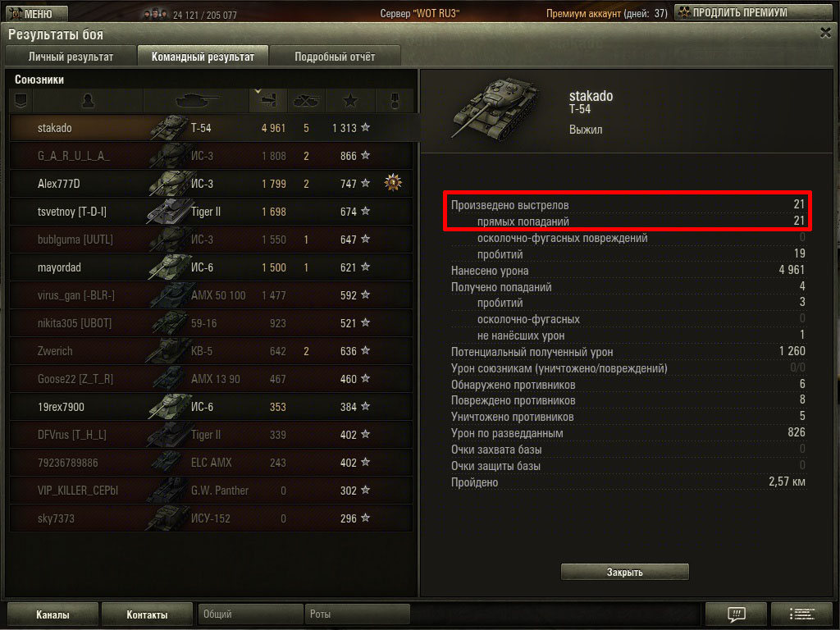Screen dimensions: 840x630
Task: Open the Подробный отчёт tab
Action: [335, 57]
